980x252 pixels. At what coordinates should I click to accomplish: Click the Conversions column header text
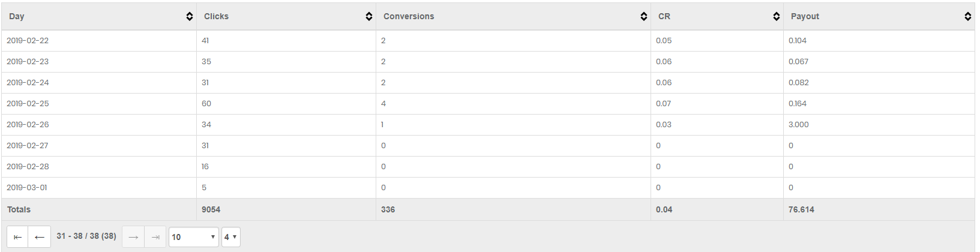click(409, 16)
